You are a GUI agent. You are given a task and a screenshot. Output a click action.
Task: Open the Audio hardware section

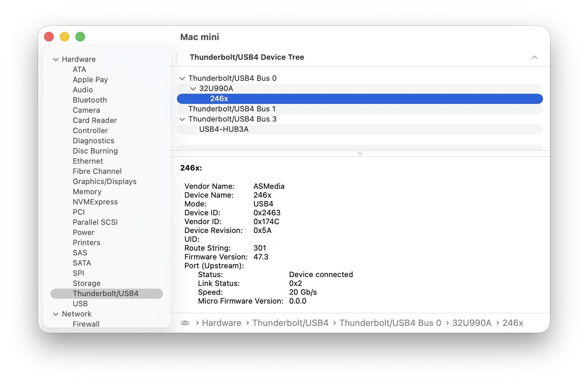[x=83, y=90]
